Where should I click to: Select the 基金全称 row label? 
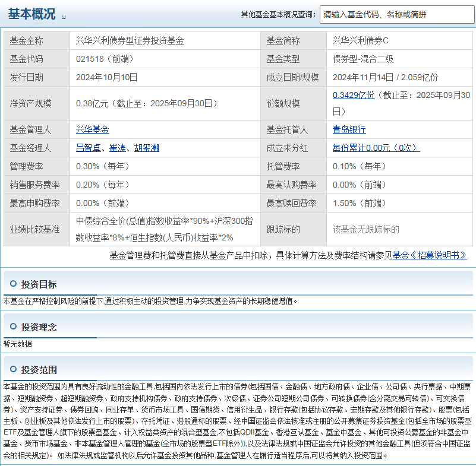coord(26,40)
